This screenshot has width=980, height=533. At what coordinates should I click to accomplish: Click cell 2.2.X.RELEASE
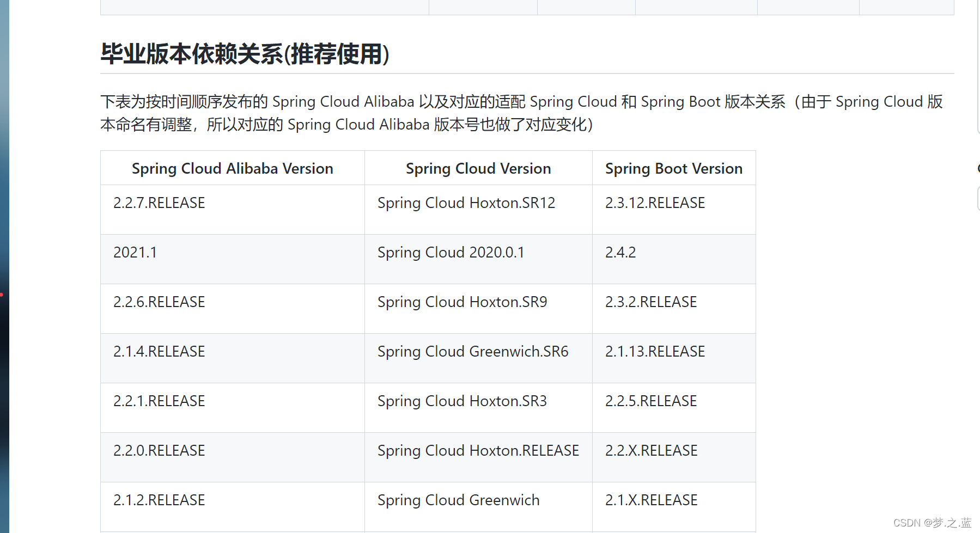point(674,457)
